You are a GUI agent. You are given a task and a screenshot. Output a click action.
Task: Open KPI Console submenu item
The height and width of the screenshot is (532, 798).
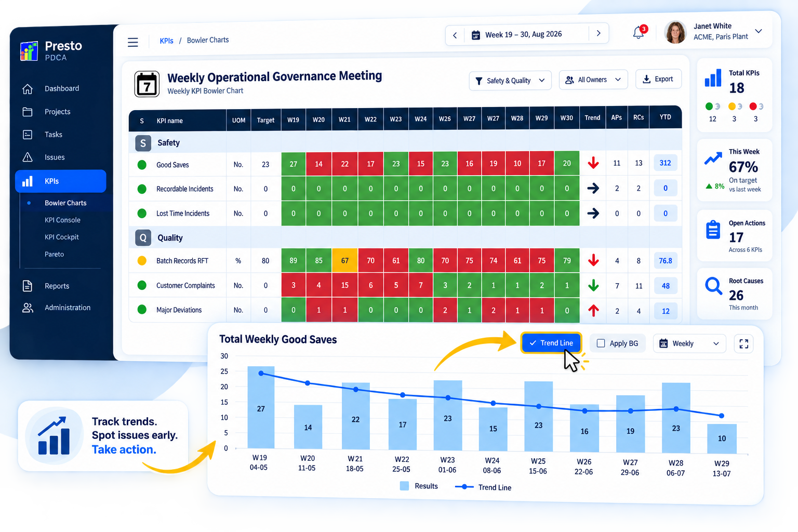(62, 220)
